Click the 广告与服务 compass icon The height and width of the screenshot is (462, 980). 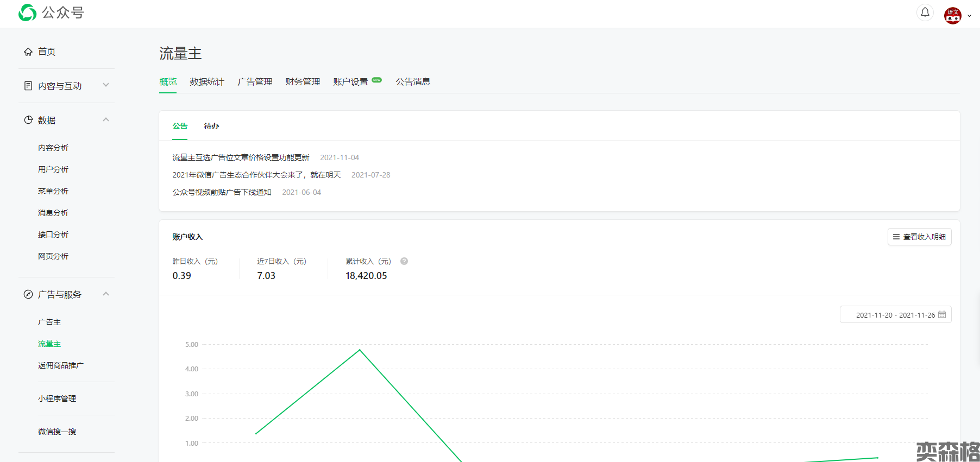click(28, 294)
